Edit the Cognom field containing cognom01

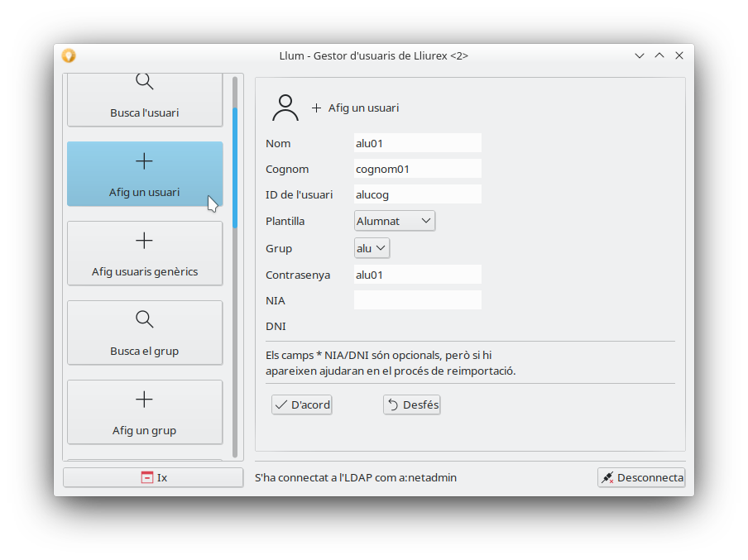417,169
